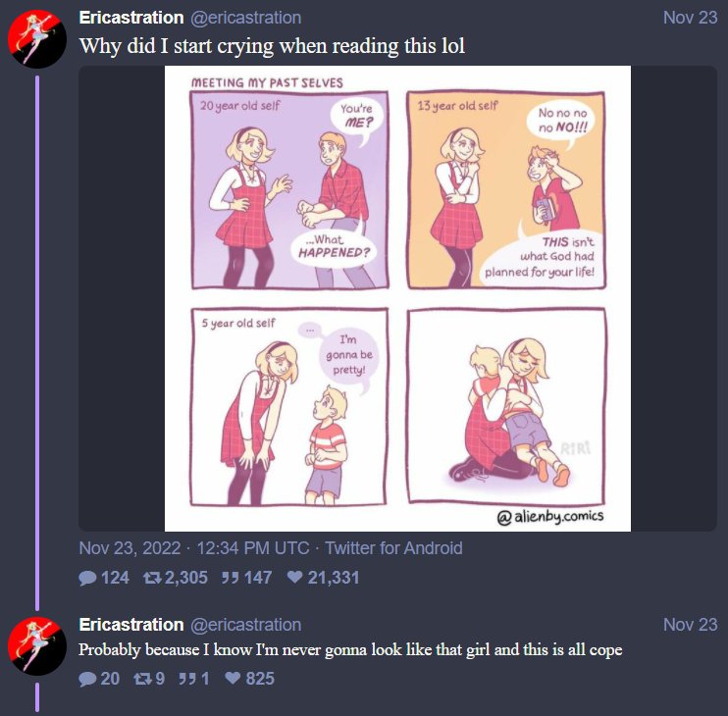Open the Nov 23 date of first tweet

[x=690, y=18]
